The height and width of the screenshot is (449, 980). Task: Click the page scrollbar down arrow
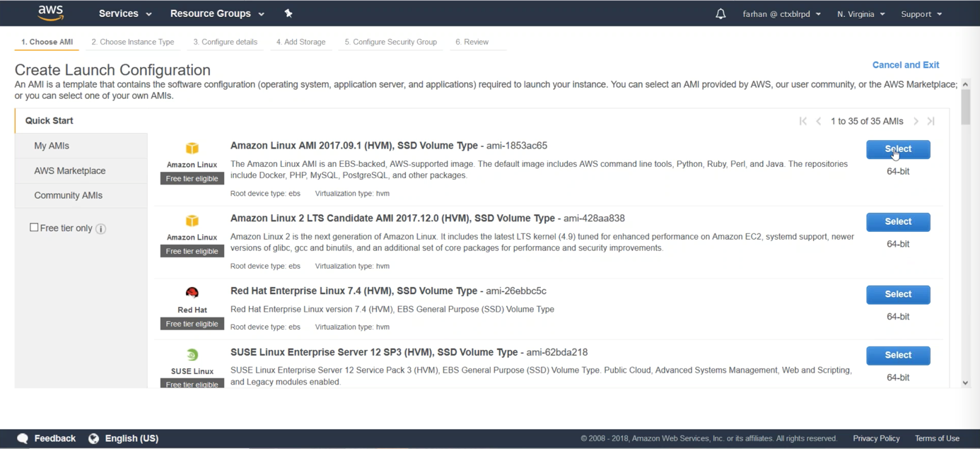[965, 383]
